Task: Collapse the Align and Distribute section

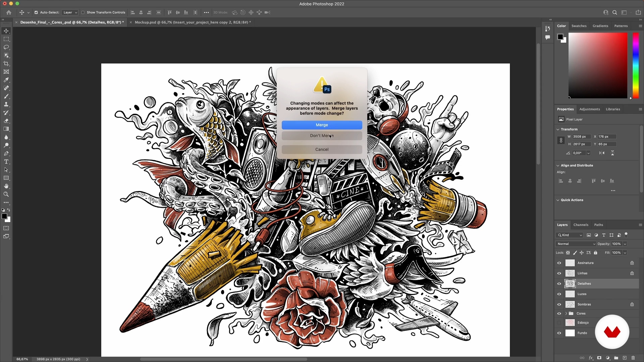Action: [x=558, y=166]
